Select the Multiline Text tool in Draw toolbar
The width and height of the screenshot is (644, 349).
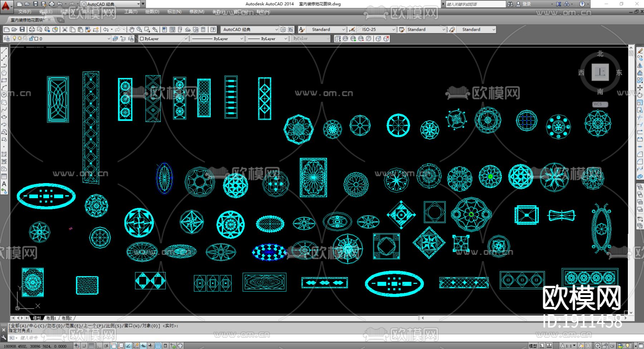(x=4, y=184)
